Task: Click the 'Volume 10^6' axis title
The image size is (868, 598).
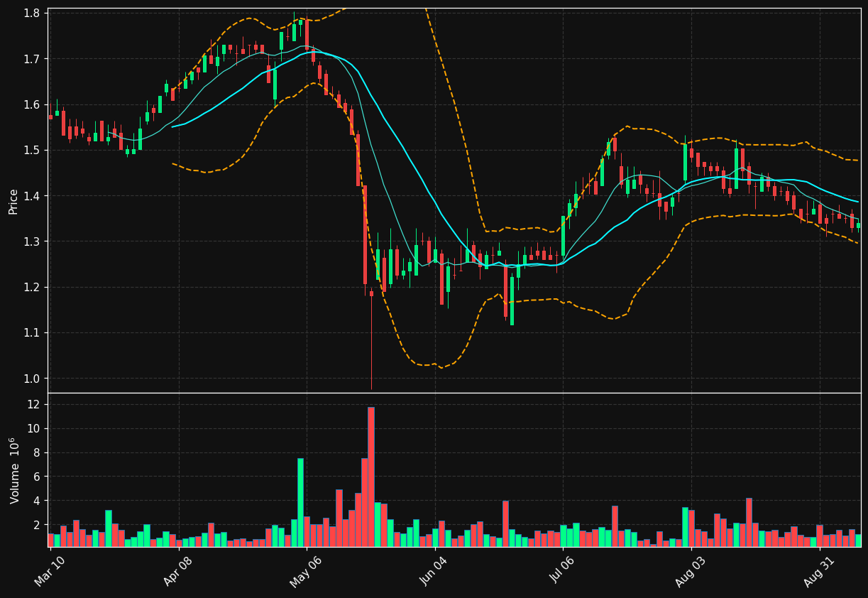Action: tap(13, 470)
